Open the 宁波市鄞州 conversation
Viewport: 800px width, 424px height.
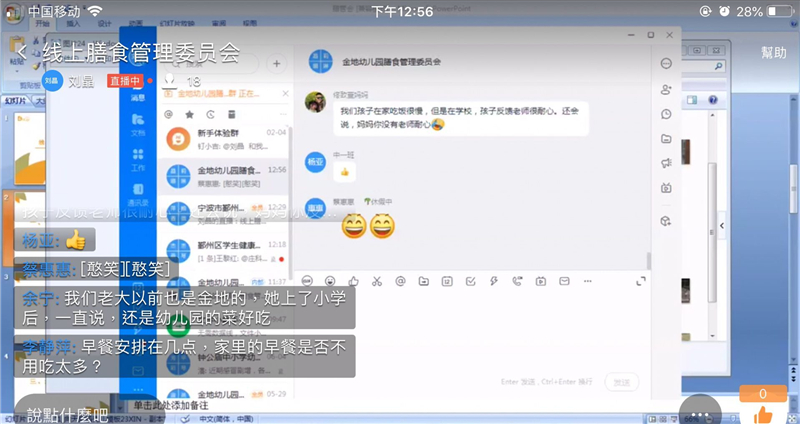tap(224, 214)
